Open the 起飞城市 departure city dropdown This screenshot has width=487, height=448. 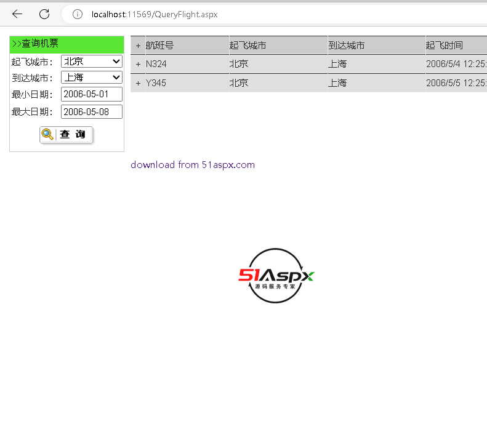[92, 61]
